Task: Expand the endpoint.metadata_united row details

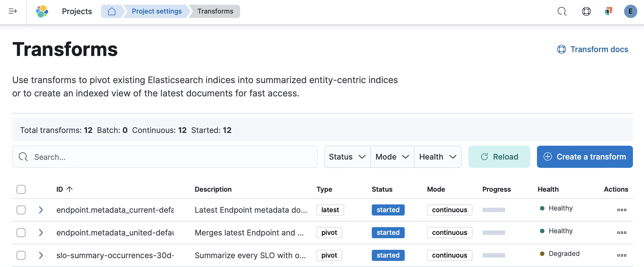Action: coord(41,233)
